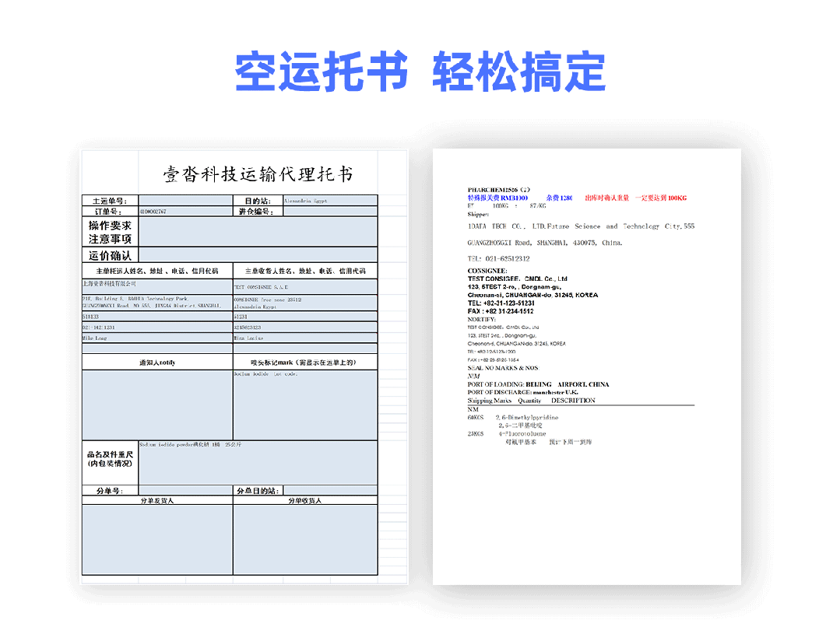Click the '订单号:' label cell

[x=111, y=212]
